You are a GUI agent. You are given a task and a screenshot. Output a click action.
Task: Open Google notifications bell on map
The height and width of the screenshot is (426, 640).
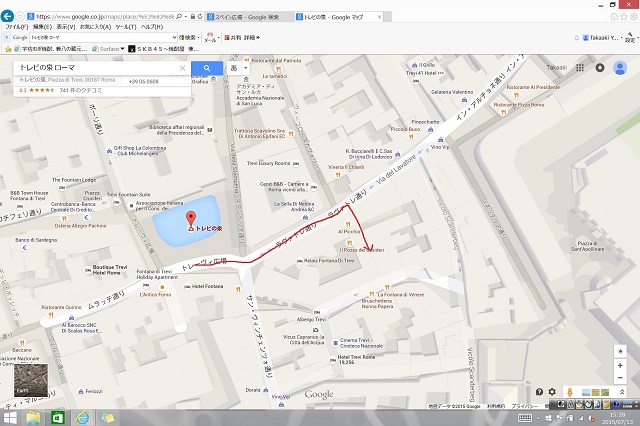click(600, 68)
